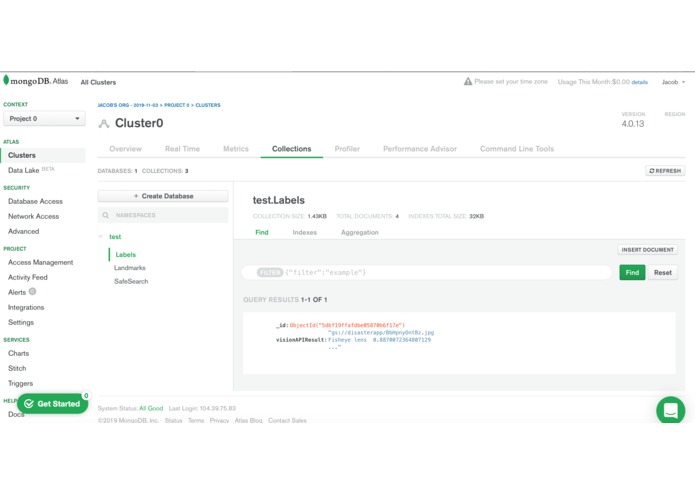
Task: Open Network Access in the sidebar
Action: tap(33, 216)
